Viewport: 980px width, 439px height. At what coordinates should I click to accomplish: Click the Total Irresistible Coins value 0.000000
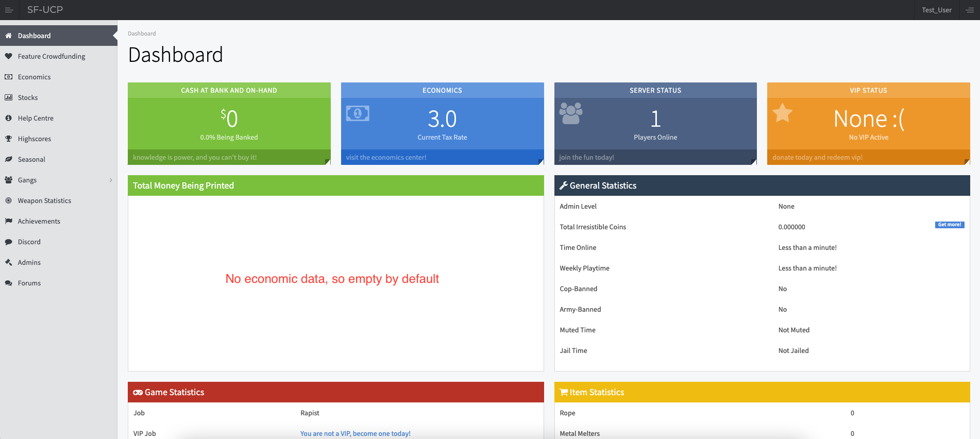pos(791,227)
